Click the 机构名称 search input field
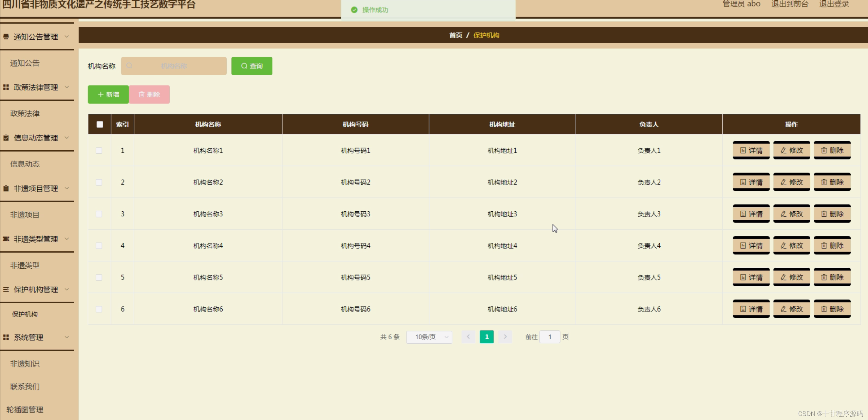 (174, 66)
